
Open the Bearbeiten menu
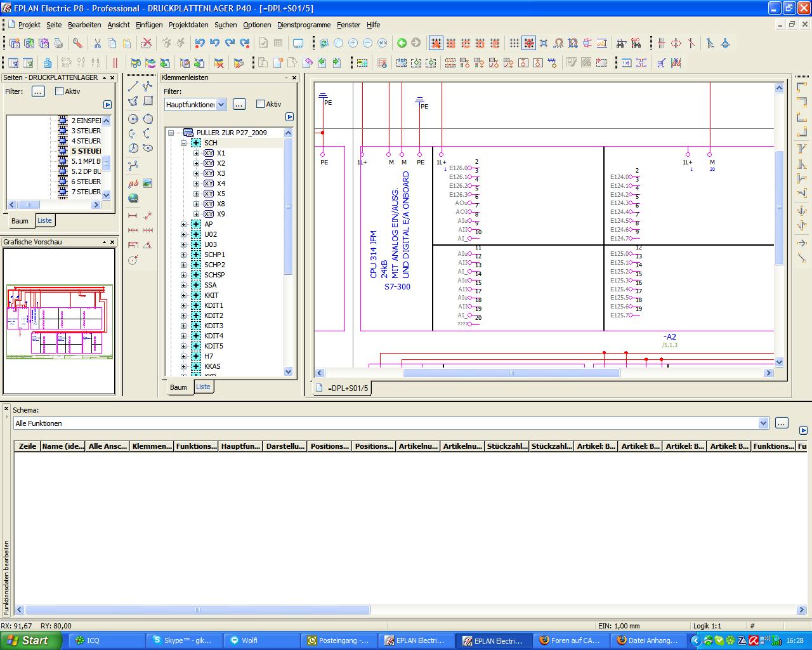[84, 25]
